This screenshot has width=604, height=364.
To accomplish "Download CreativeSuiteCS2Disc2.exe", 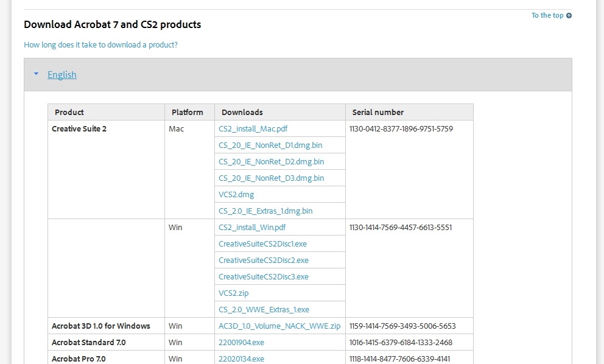I will [264, 261].
